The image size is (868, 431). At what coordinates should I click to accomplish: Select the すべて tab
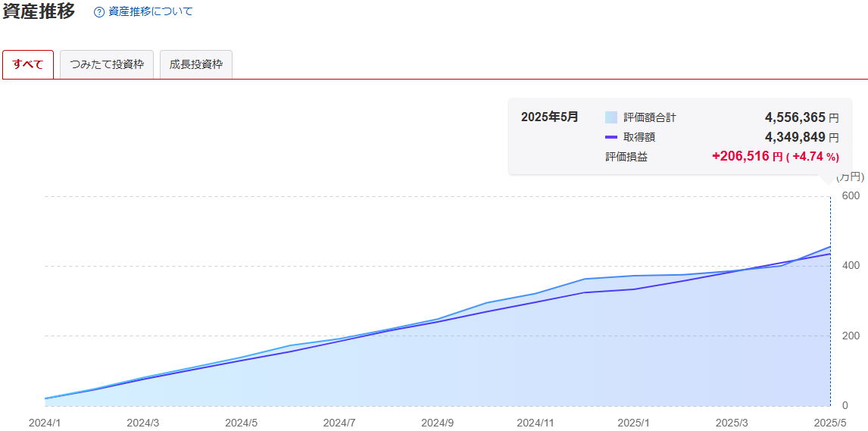(28, 64)
